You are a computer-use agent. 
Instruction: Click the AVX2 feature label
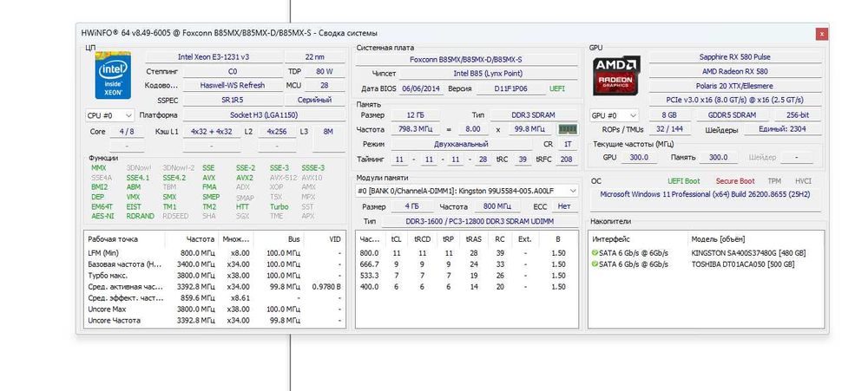pyautogui.click(x=245, y=178)
